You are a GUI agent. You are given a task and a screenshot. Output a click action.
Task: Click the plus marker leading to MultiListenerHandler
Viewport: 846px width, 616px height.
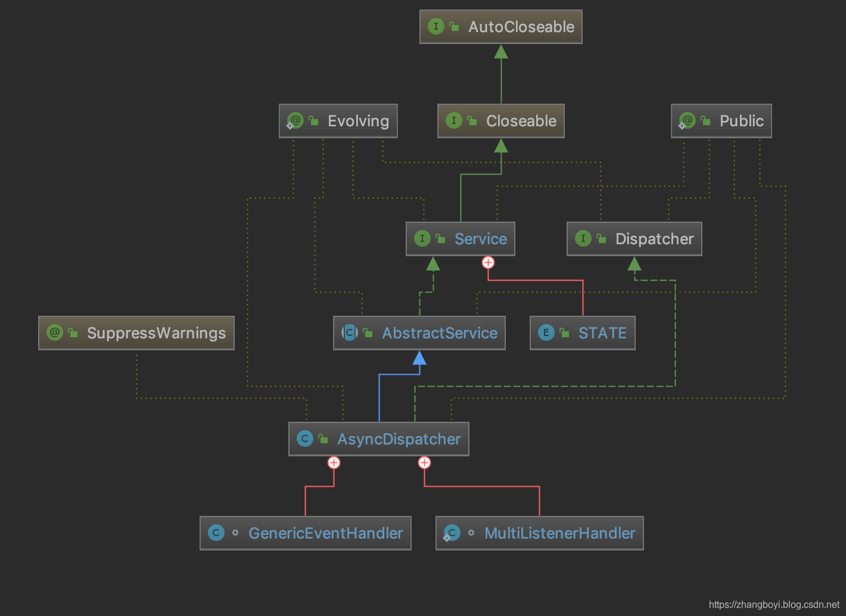click(x=424, y=462)
